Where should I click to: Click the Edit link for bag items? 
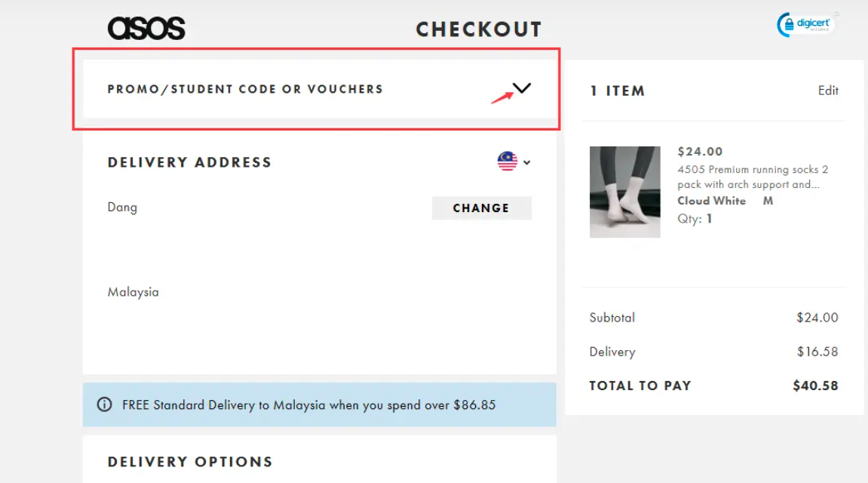(x=828, y=91)
